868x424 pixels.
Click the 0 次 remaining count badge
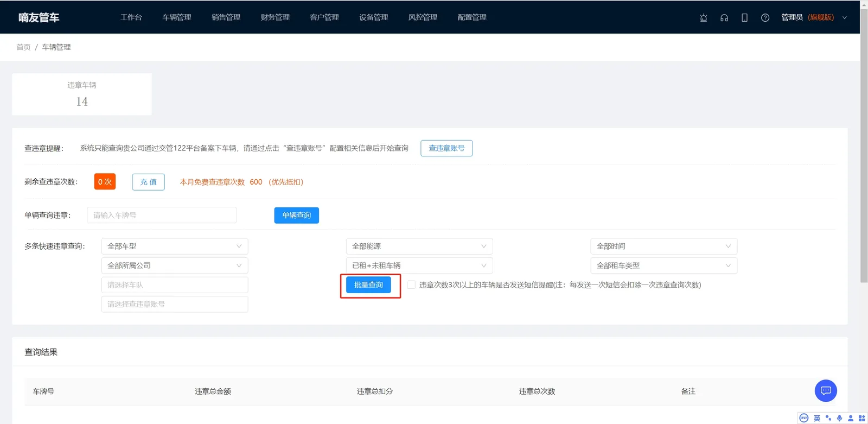pos(105,182)
